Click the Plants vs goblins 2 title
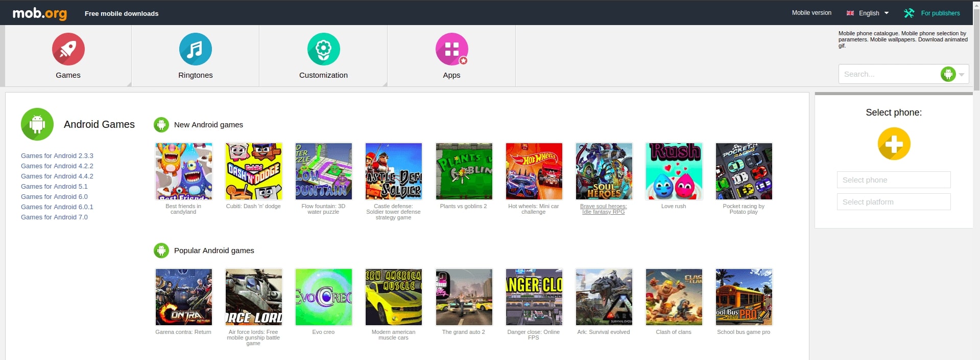Screen dimensions: 980x360 coord(464,207)
